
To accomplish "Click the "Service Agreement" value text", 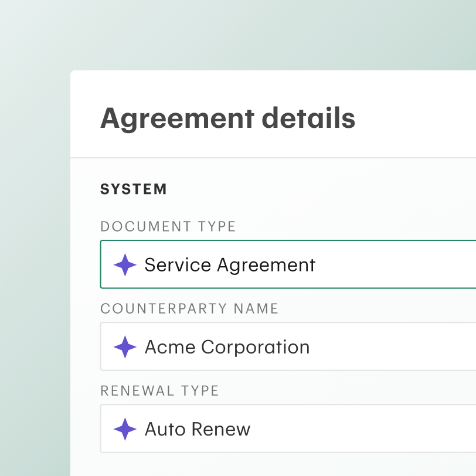I will pos(230,266).
